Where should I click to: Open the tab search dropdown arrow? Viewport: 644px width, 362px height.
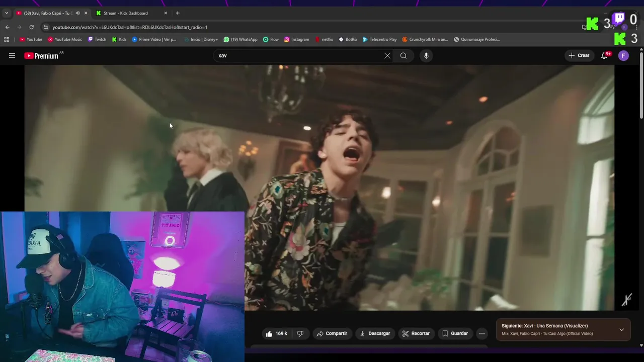point(7,13)
